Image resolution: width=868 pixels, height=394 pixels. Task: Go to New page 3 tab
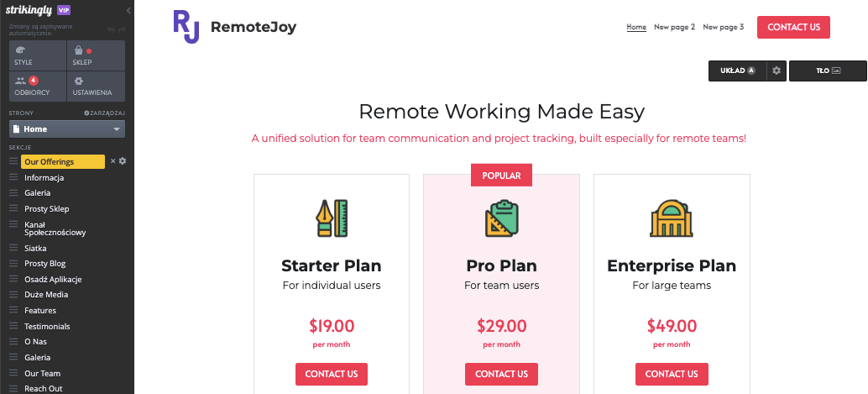tap(723, 27)
